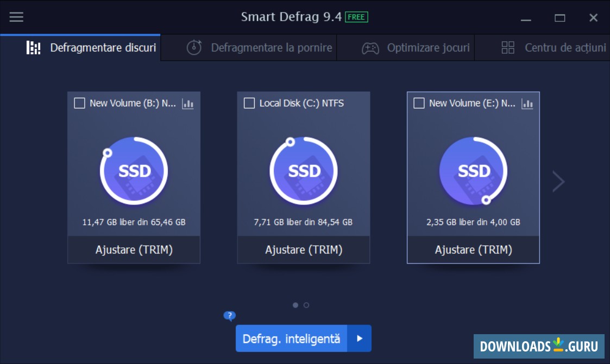The width and height of the screenshot is (610, 364).
Task: Select the first page indicator dot
Action: pyautogui.click(x=295, y=305)
